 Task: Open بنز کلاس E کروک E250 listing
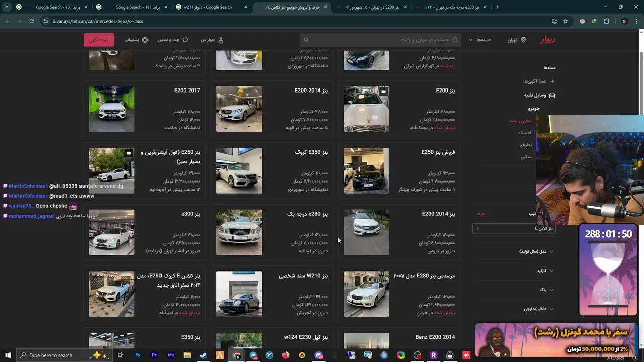point(144,294)
